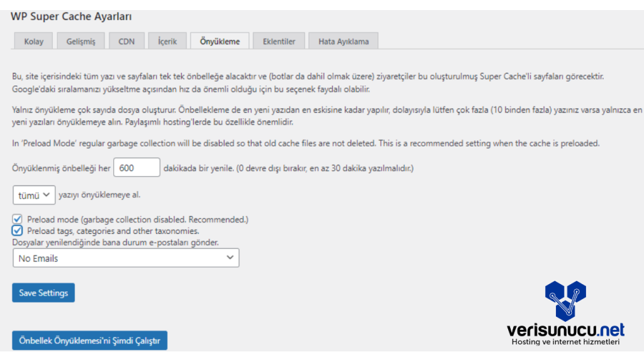Uncheck Preload mode garbage collection checkbox
Screen dimensions: 644x362
click(x=18, y=219)
